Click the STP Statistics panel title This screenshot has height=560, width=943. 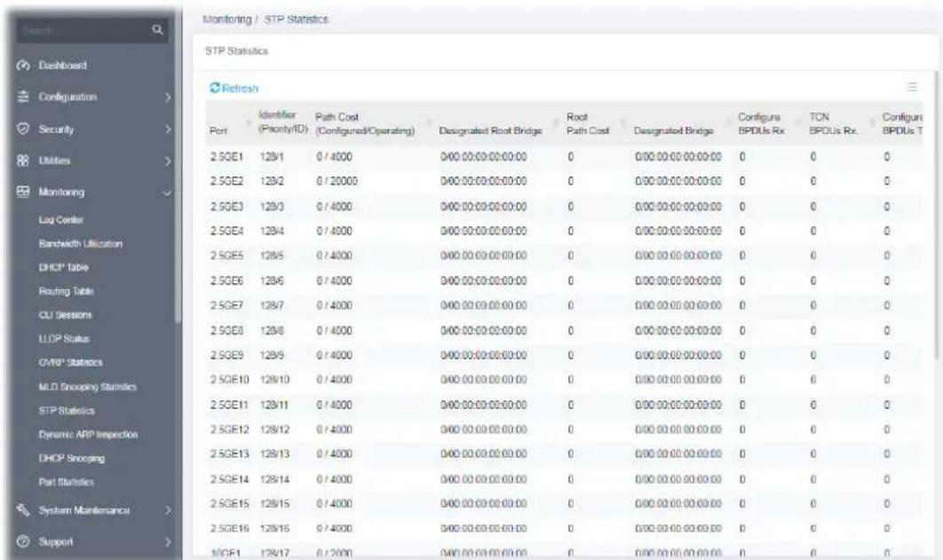[236, 51]
